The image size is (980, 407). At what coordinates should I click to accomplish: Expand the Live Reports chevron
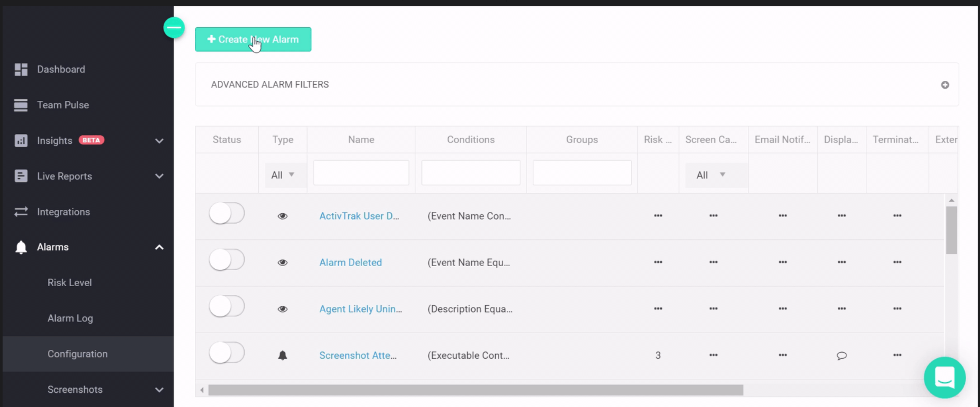[159, 176]
